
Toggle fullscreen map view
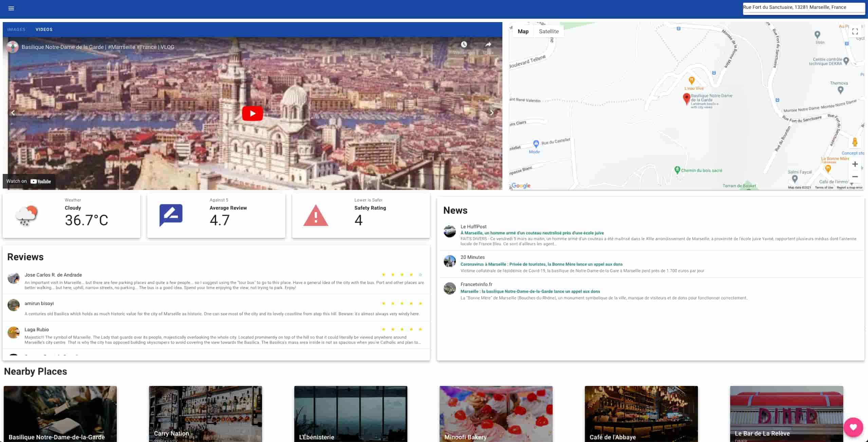click(x=855, y=31)
